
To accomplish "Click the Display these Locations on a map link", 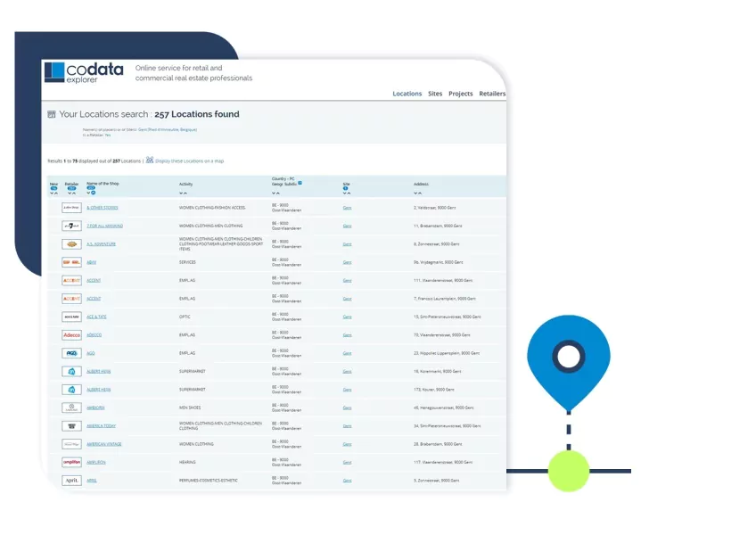I will click(189, 161).
